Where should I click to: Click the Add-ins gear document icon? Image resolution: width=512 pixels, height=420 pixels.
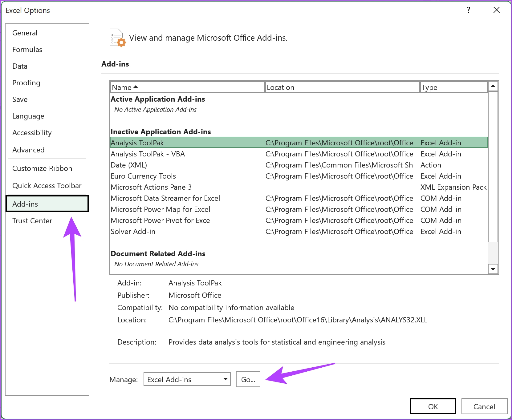(x=118, y=38)
